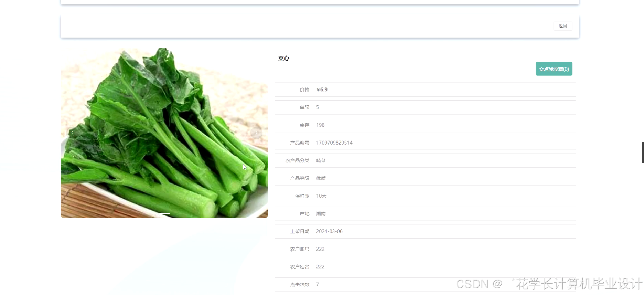The image size is (644, 295).
Task: Click product number 1709709829514
Action: pos(334,143)
